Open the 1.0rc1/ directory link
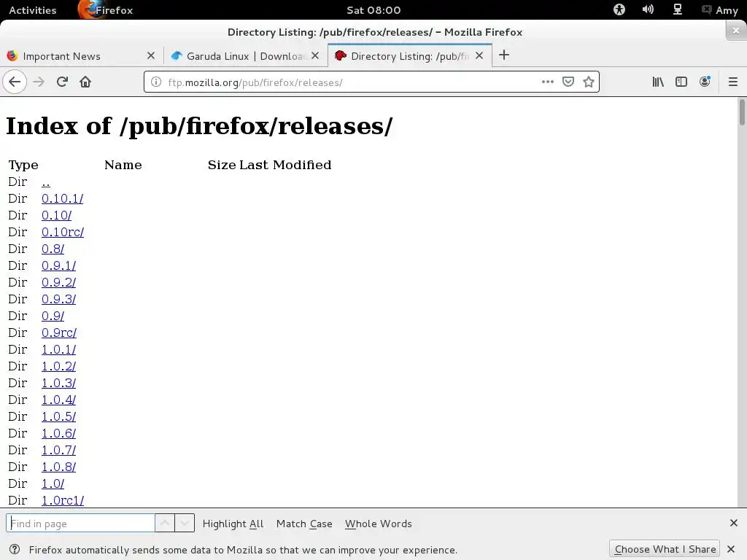747x560 pixels. click(63, 500)
